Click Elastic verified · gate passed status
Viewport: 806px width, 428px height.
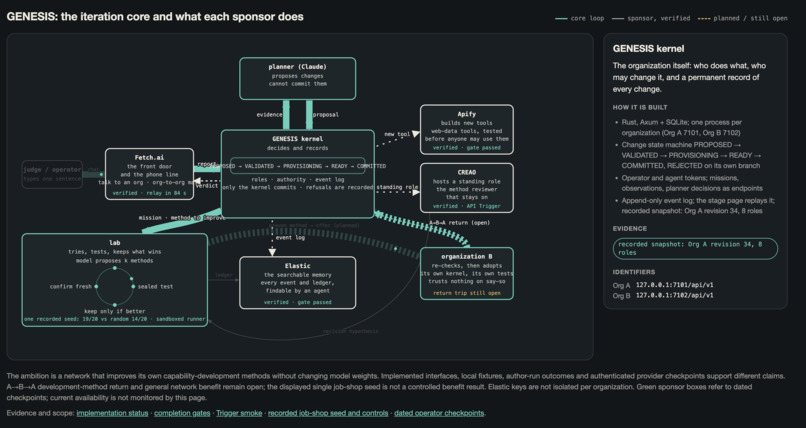pos(297,302)
